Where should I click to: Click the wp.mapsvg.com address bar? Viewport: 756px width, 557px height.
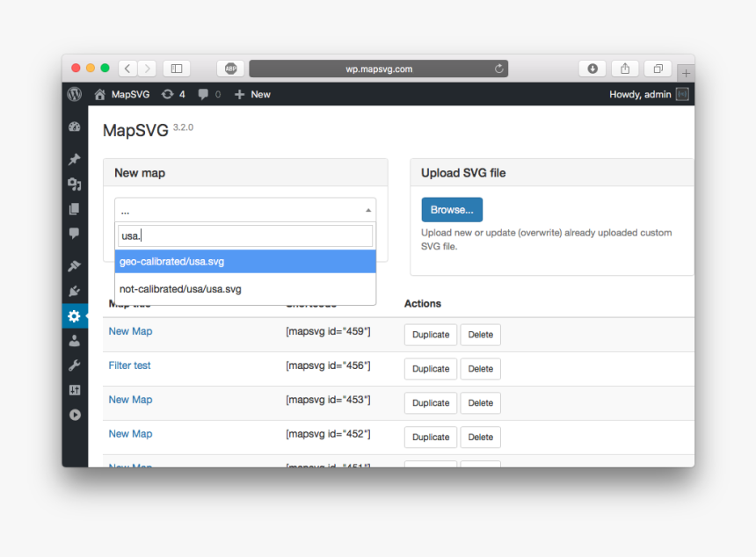(379, 69)
